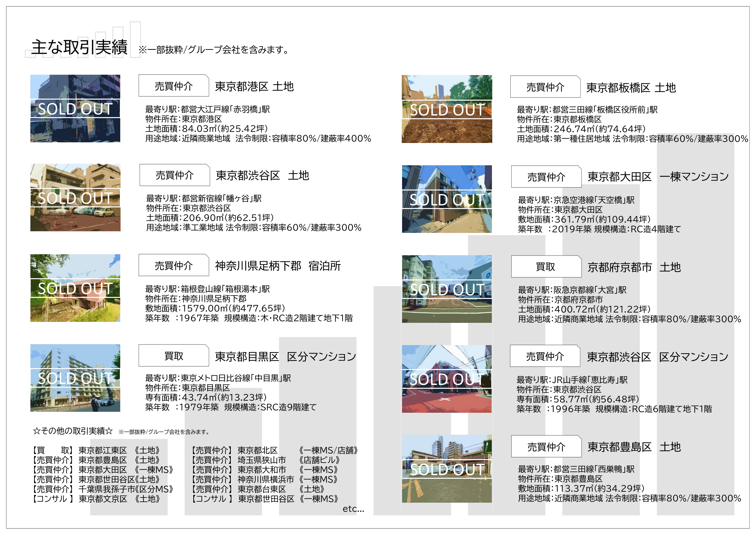756x535 pixels.
Task: Click text 最寄り駅:箱根登山線「箱根湯本」駅
Action: click(208, 289)
